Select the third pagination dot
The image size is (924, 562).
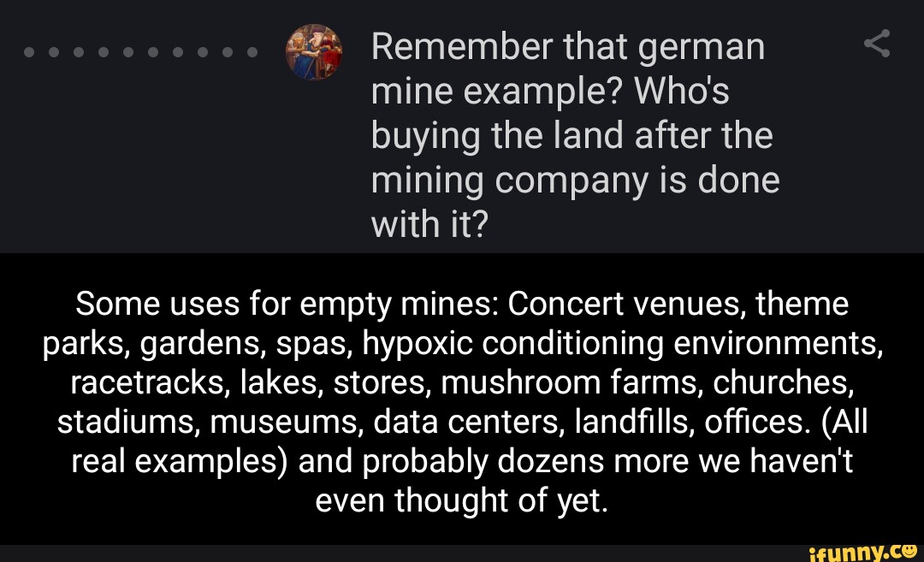click(x=78, y=51)
